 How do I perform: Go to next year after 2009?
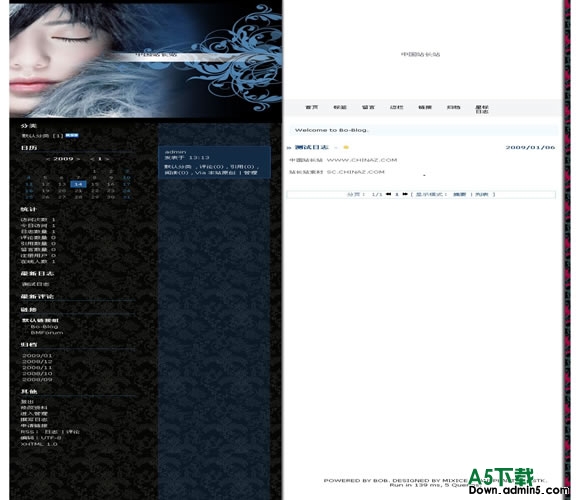pos(78,159)
